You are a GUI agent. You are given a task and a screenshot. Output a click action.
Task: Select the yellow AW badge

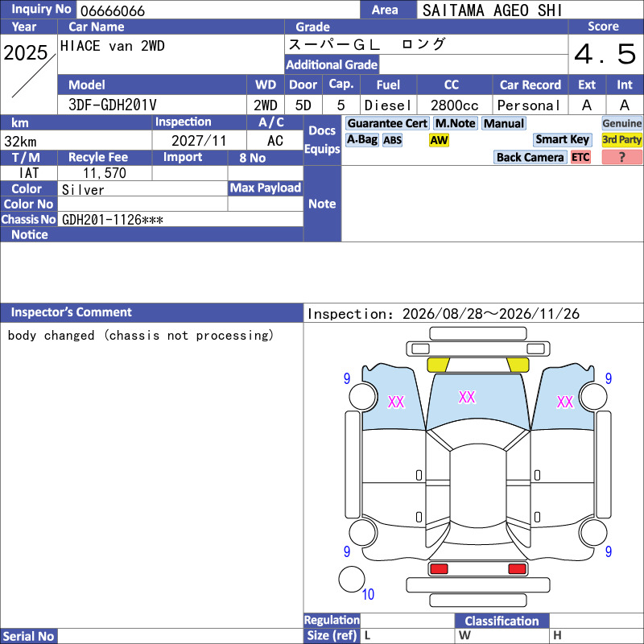click(x=439, y=140)
